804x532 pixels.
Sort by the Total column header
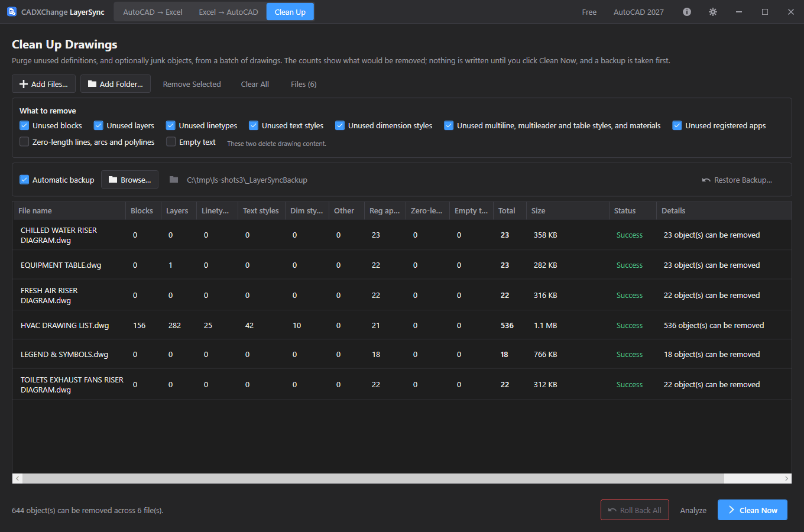(509, 210)
